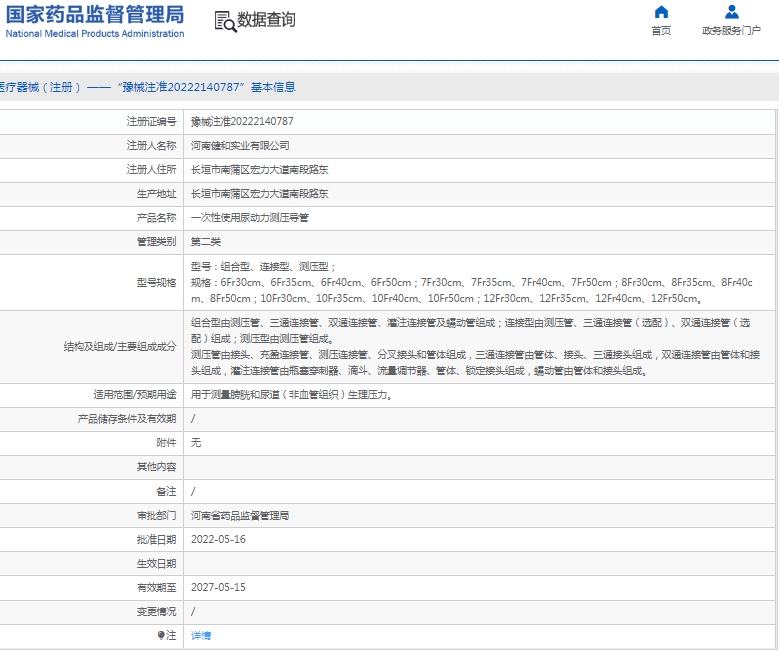Click the intended use 用于测量膀胱和尿道 text
This screenshot has height=651, width=779.
point(291,395)
